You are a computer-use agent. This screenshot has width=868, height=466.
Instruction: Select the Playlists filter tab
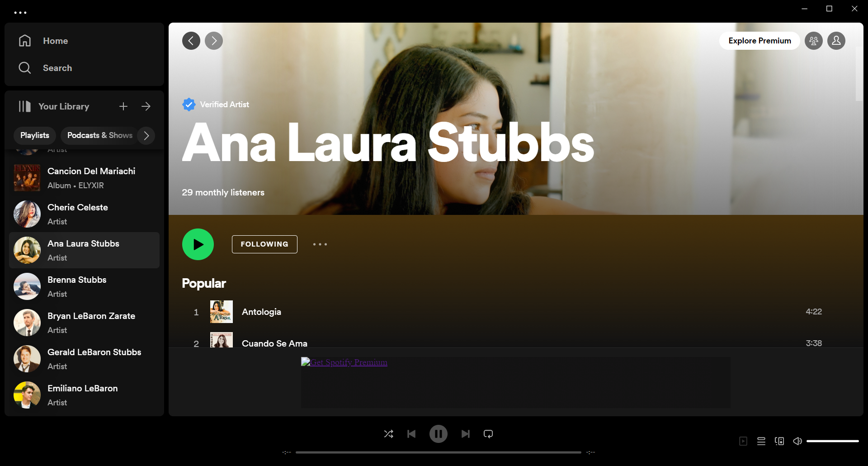[x=35, y=136]
